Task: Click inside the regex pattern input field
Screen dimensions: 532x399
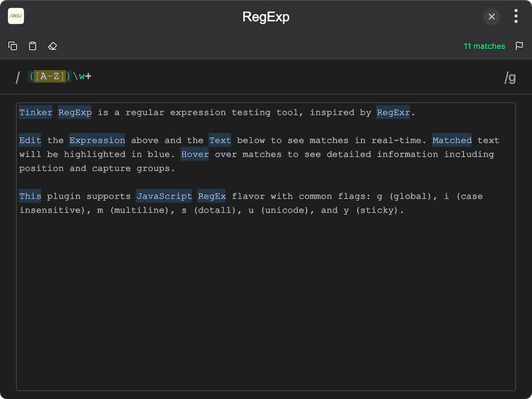Action: (x=199, y=76)
